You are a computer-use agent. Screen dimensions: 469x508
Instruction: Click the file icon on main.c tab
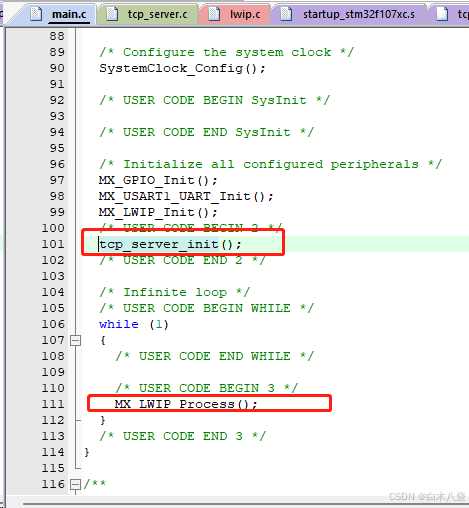pos(36,14)
